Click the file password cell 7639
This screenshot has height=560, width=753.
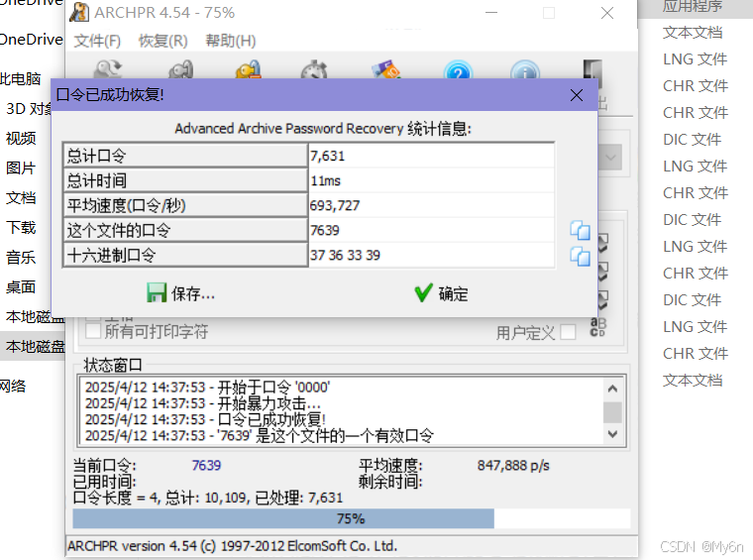pyautogui.click(x=431, y=231)
